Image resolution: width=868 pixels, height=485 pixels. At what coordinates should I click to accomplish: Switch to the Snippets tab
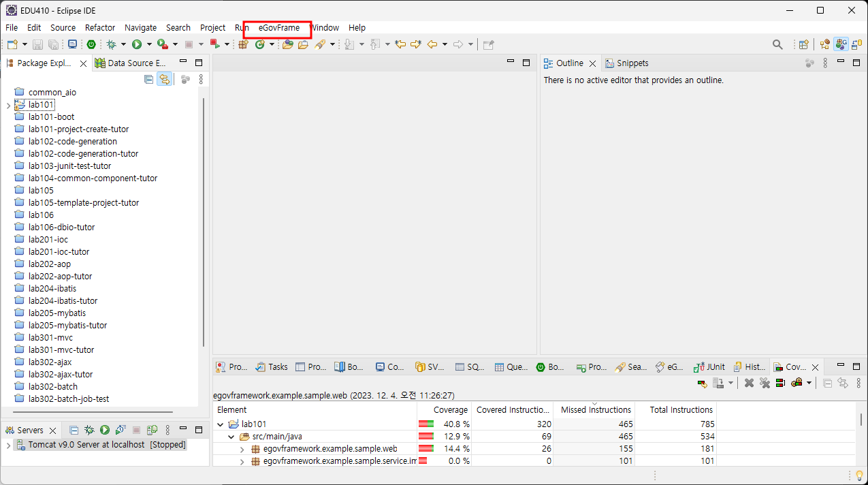point(627,63)
